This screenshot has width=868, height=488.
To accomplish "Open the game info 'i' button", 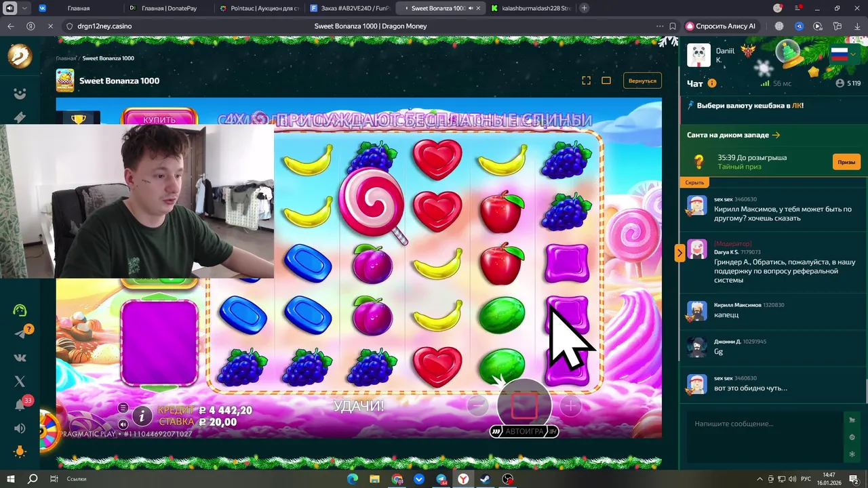I will point(142,415).
